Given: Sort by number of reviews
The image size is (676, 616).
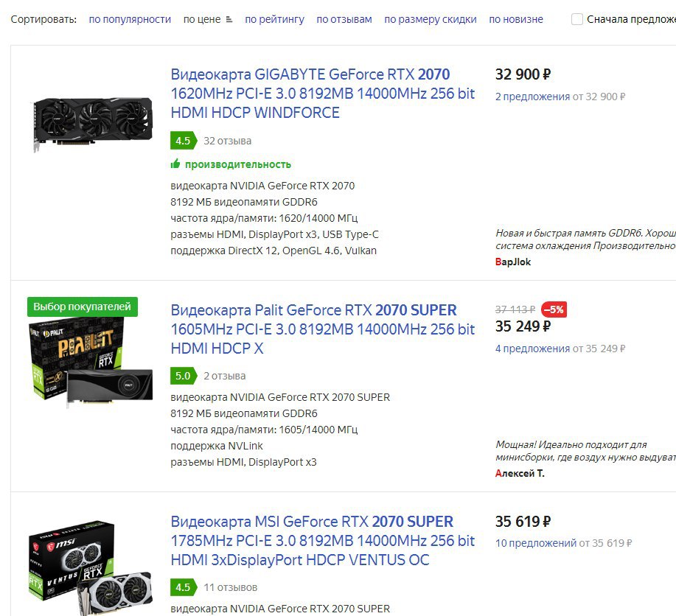Looking at the screenshot, I should (344, 19).
